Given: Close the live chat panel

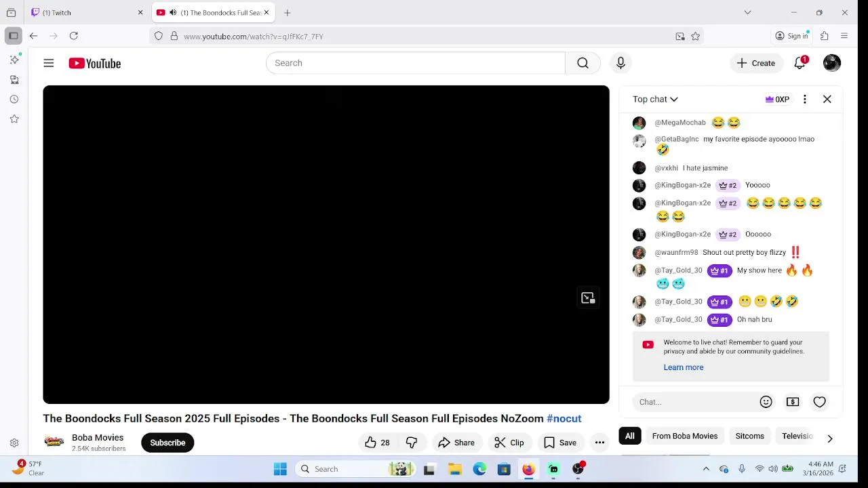Looking at the screenshot, I should [827, 99].
